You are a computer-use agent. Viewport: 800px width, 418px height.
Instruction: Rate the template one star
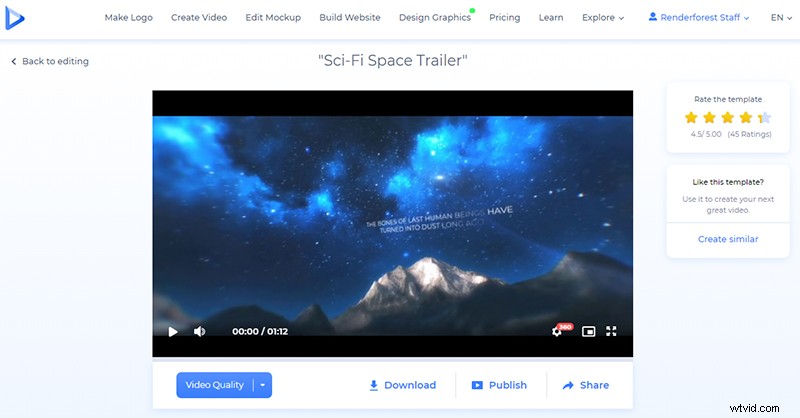coord(691,118)
